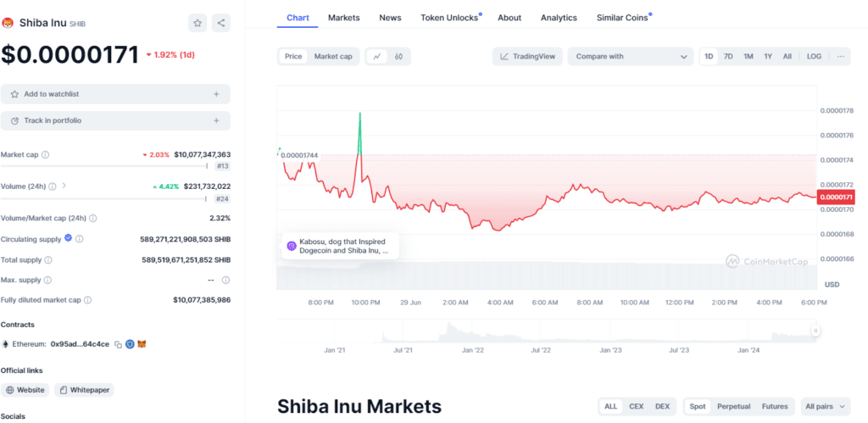
Task: Click the verified badge by Circulating supply
Action: 68,238
